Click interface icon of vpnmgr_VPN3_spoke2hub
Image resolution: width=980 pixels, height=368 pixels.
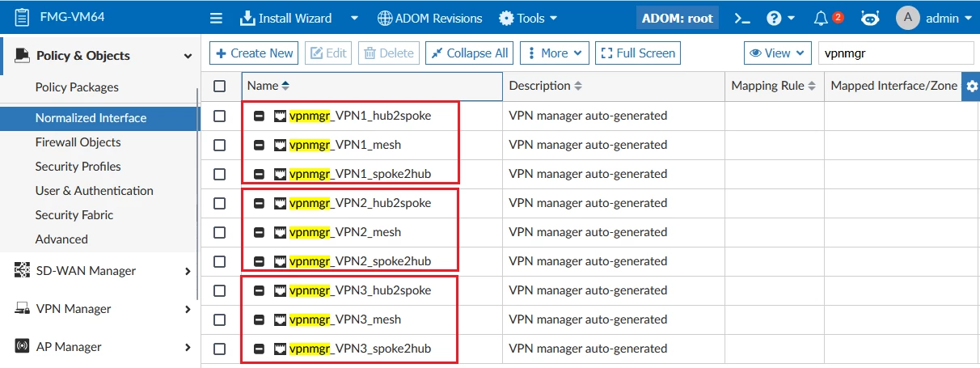point(281,349)
